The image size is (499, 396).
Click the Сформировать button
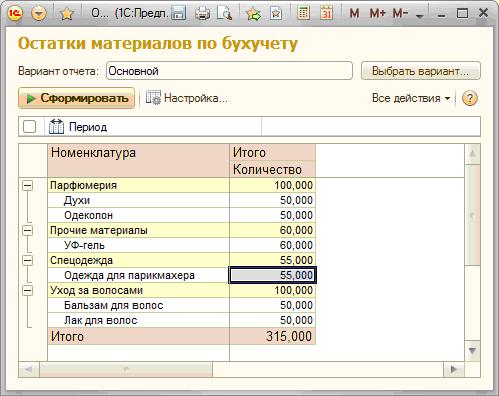pos(77,98)
